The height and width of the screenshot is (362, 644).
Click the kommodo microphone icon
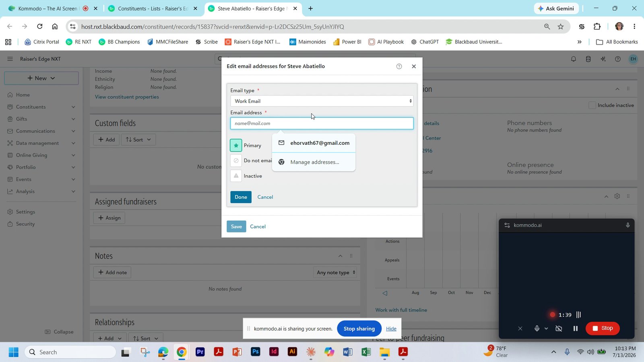tap(537, 329)
